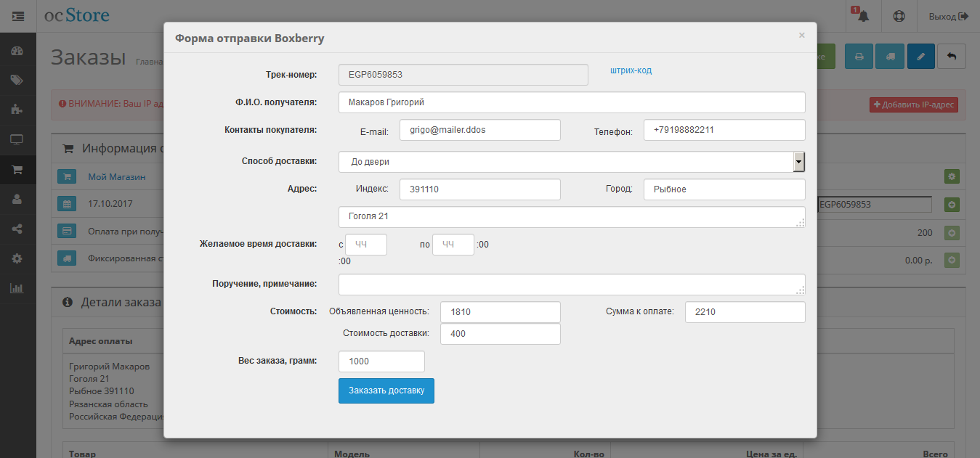Click the Стоимость доставки field
This screenshot has height=458, width=980.
tap(501, 334)
